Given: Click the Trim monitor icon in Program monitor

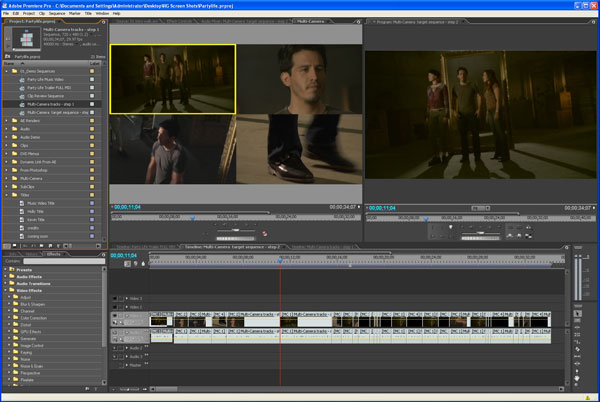Looking at the screenshot, I should pos(528,236).
